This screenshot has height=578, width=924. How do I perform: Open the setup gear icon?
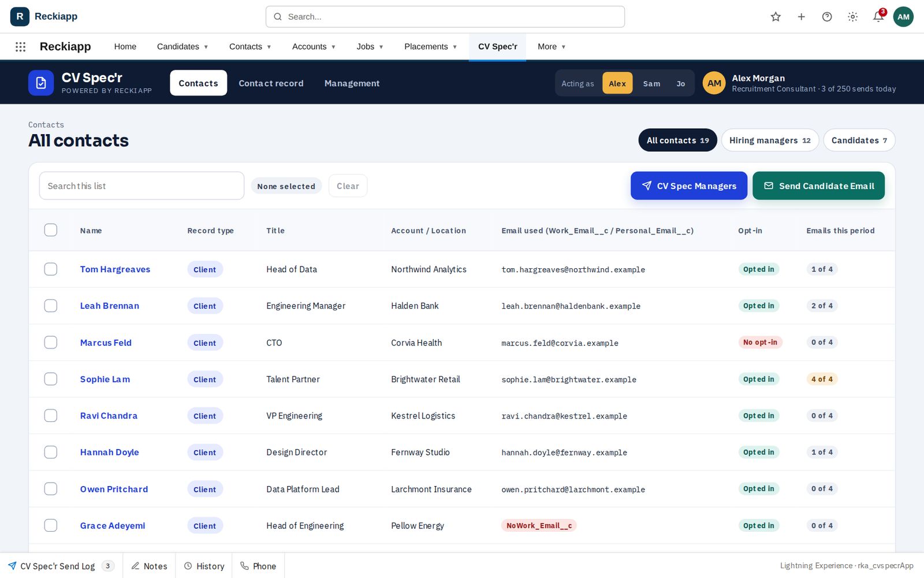[852, 17]
